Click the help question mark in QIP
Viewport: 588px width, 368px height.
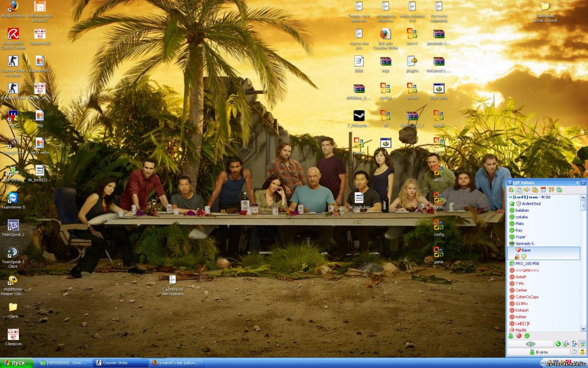coord(574,352)
